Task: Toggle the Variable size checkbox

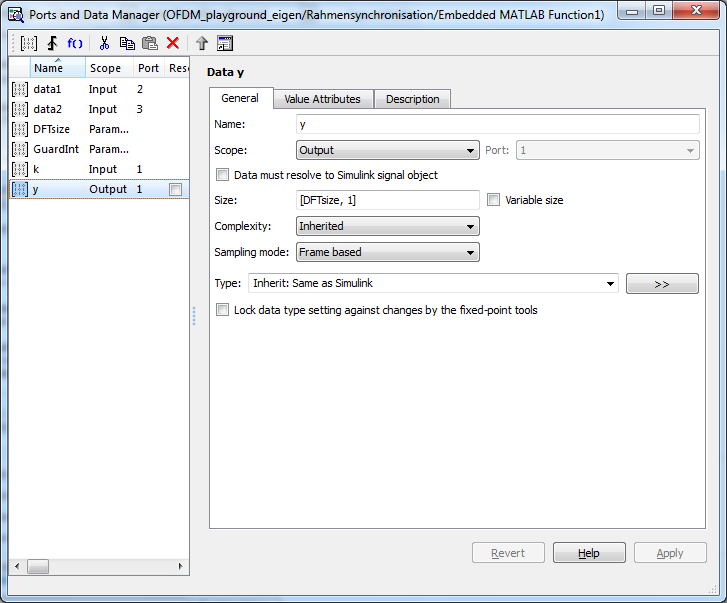Action: 494,200
